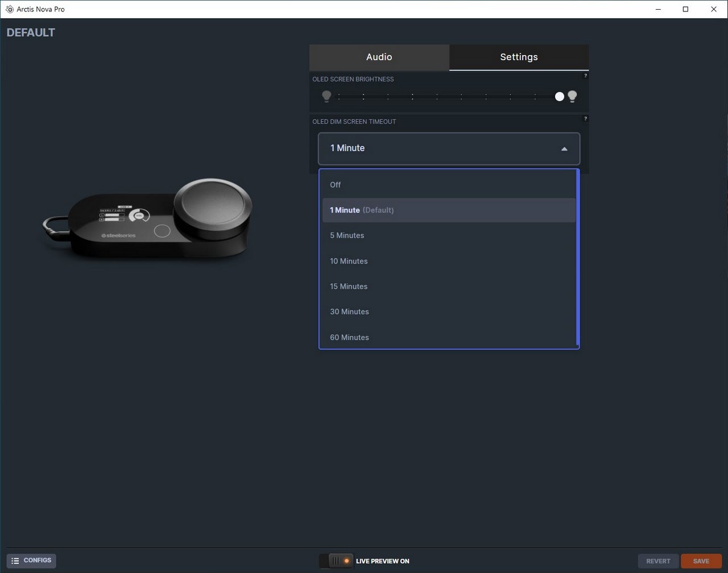728x573 pixels.
Task: Select the 30 Minutes option
Action: [449, 312]
